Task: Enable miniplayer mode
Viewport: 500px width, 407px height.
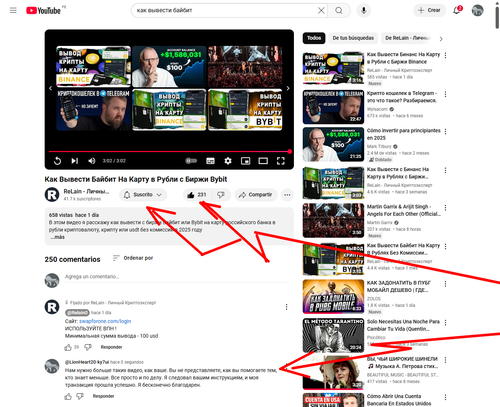Action: pos(245,161)
